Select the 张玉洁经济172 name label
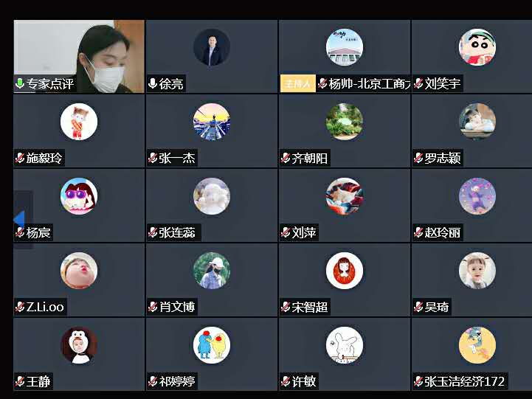Screen dimensions: 532x399 coord(464,381)
